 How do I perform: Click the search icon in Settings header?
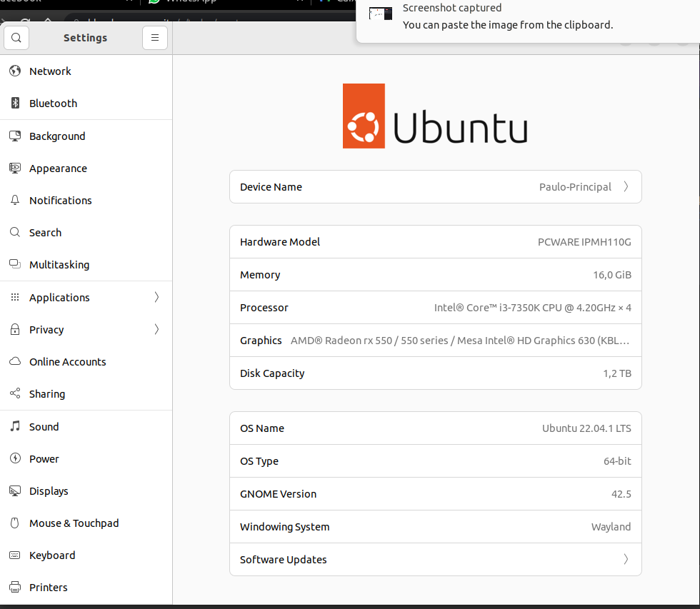click(x=16, y=38)
